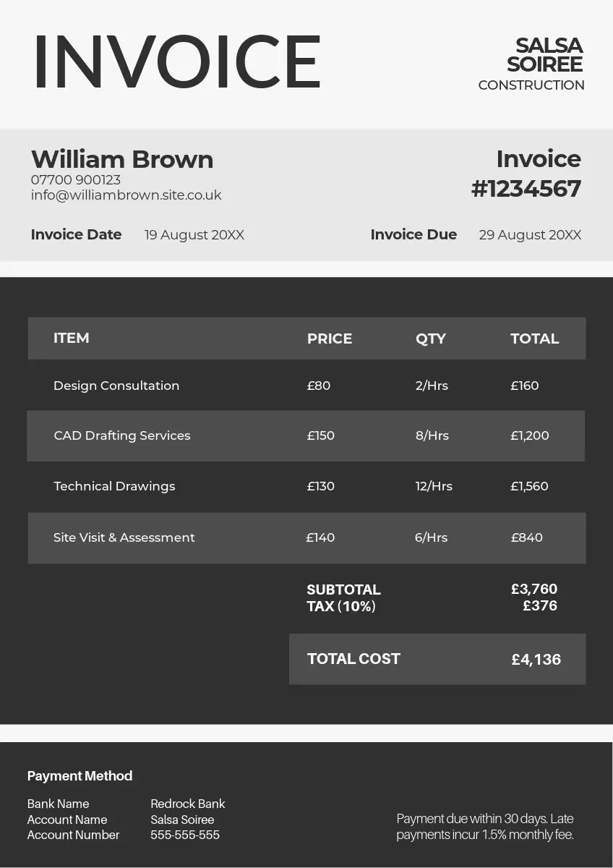
Task: Click the total cost amount £4,136
Action: 536,659
